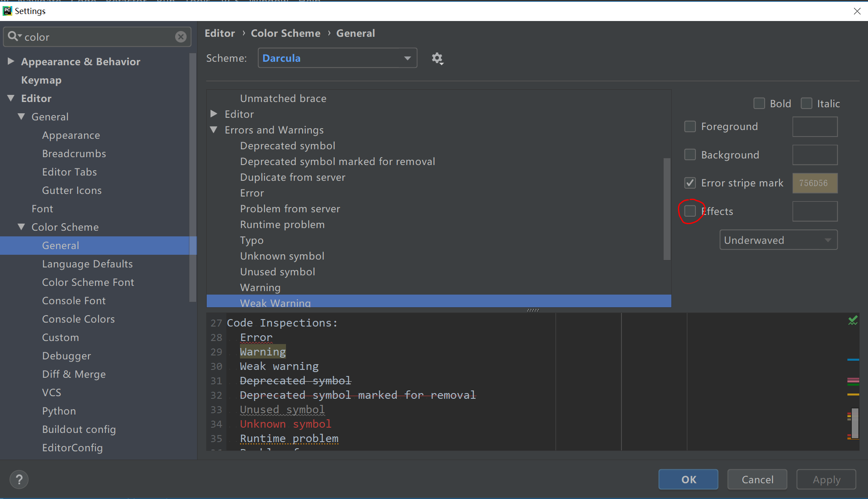
Task: Open the Underwaved effect type dropdown
Action: (778, 240)
